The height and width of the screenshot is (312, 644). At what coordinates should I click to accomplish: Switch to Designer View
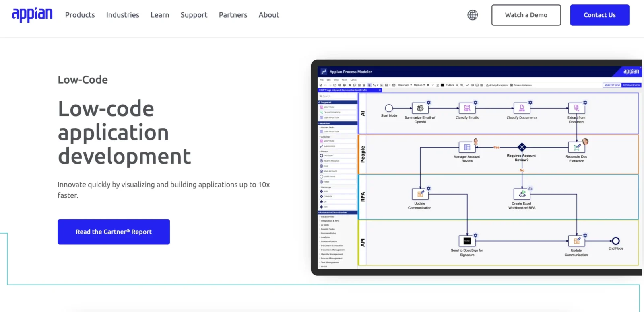click(631, 85)
